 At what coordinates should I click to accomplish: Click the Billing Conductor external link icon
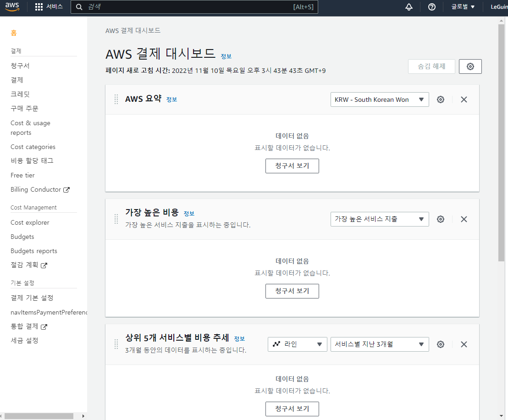[66, 190]
